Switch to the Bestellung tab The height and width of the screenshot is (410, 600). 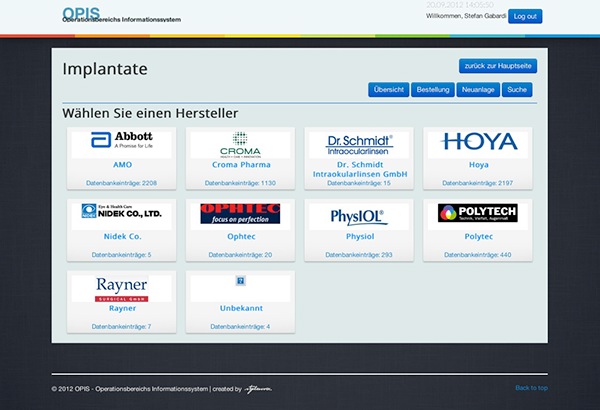click(x=433, y=90)
